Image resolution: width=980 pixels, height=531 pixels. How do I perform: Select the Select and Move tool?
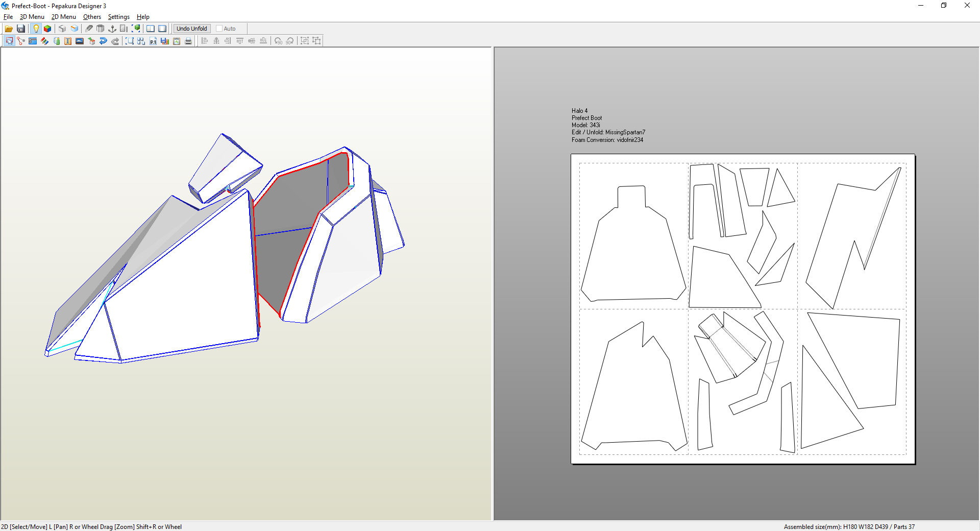(9, 41)
